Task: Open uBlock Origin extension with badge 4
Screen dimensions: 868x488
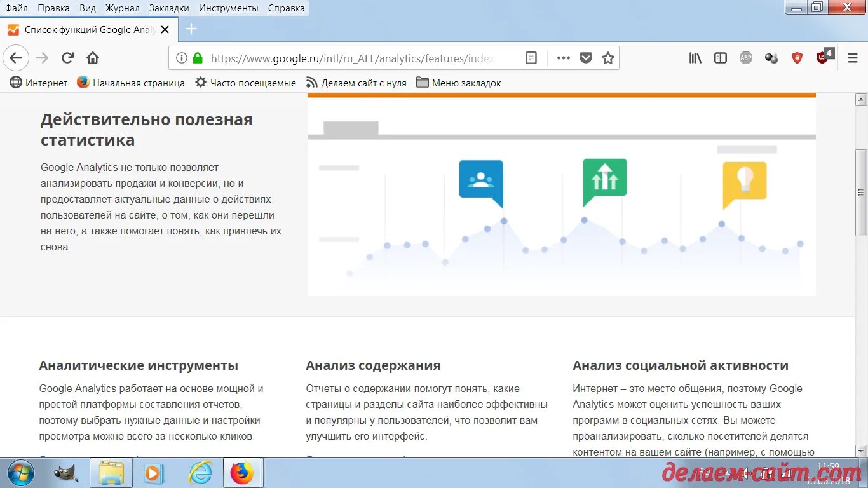Action: coord(824,57)
